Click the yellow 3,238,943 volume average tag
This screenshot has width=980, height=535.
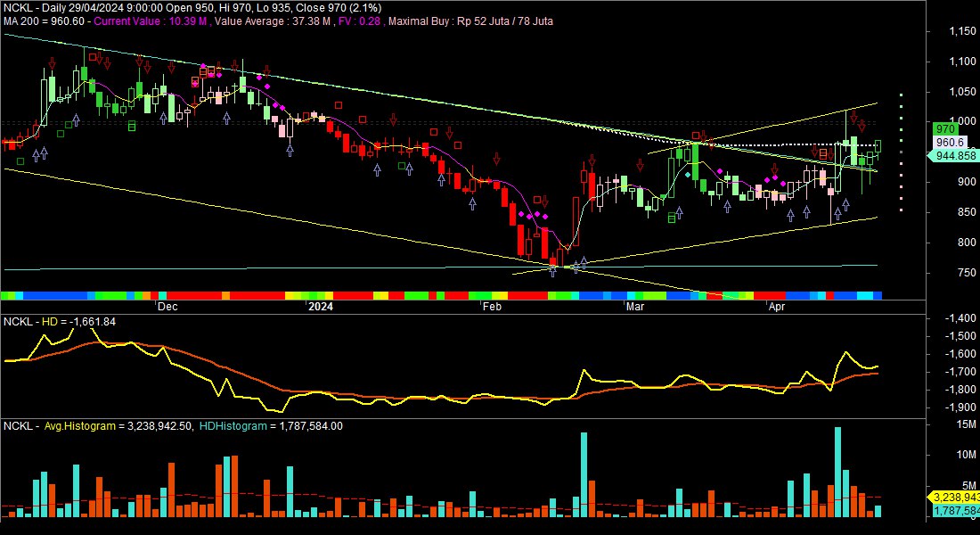pyautogui.click(x=955, y=497)
